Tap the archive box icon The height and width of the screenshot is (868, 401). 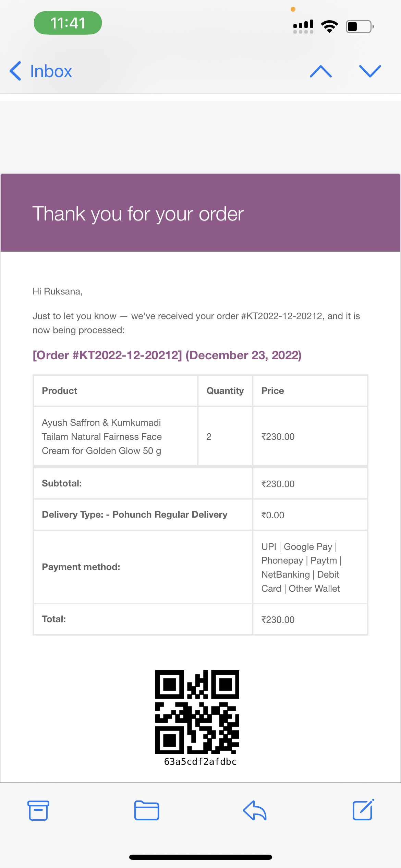(x=38, y=810)
